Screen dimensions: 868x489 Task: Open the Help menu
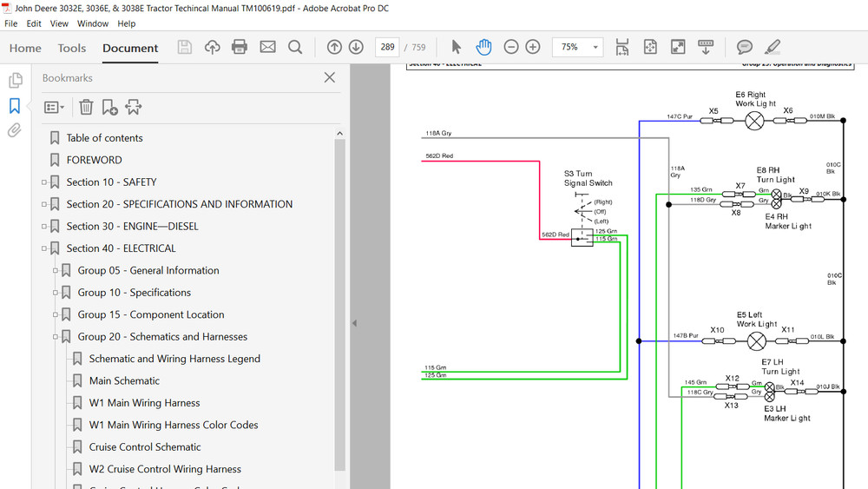(126, 23)
